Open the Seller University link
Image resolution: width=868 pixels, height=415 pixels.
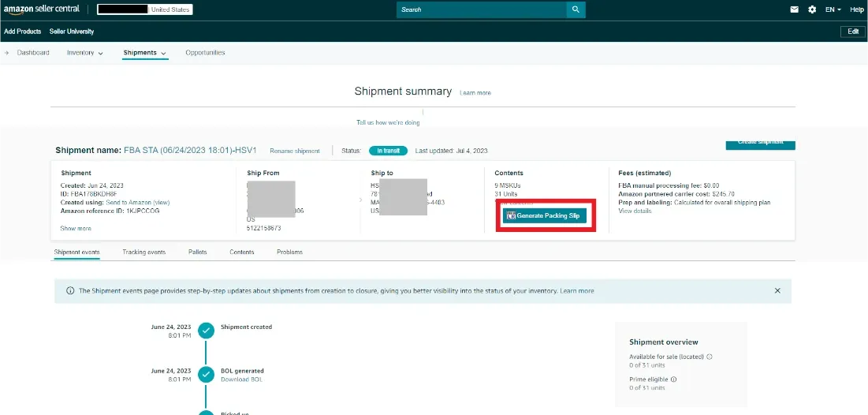[x=72, y=32]
